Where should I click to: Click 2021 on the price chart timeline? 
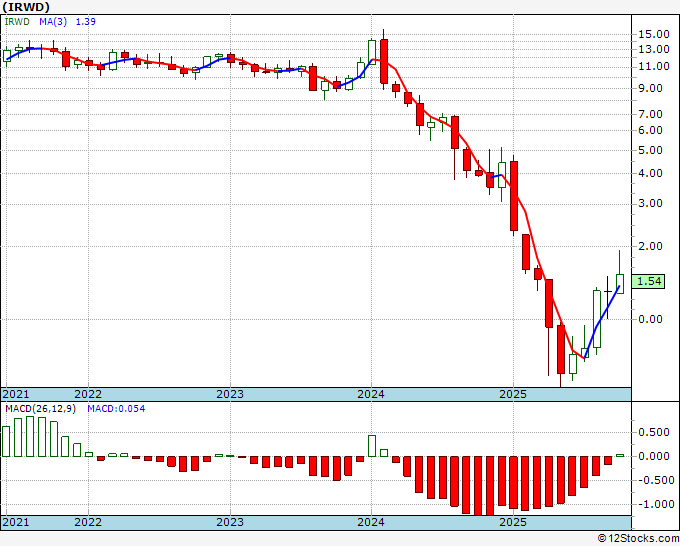16,394
